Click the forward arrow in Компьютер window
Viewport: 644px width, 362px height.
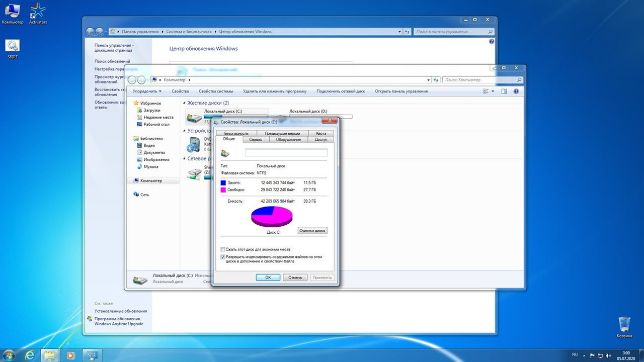point(141,79)
